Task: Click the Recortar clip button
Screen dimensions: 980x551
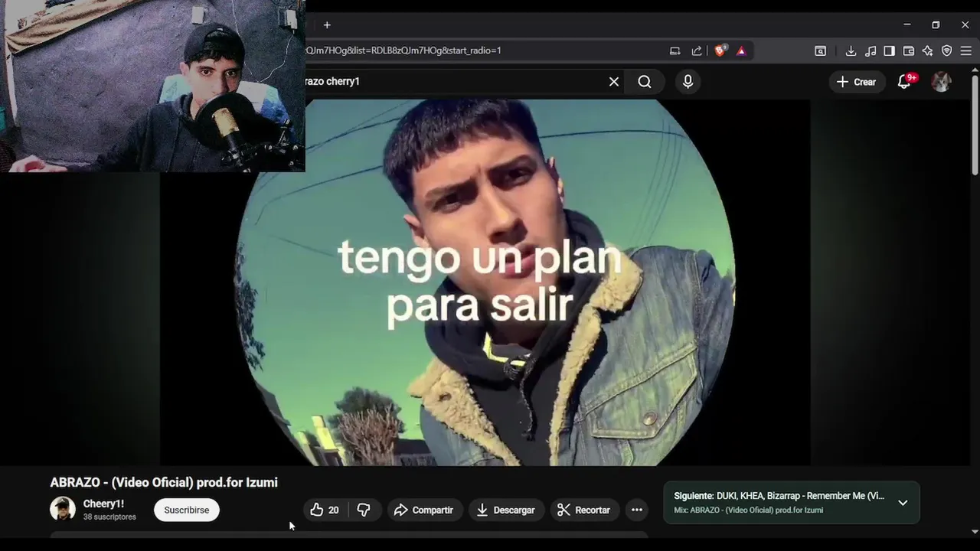Action: click(584, 510)
